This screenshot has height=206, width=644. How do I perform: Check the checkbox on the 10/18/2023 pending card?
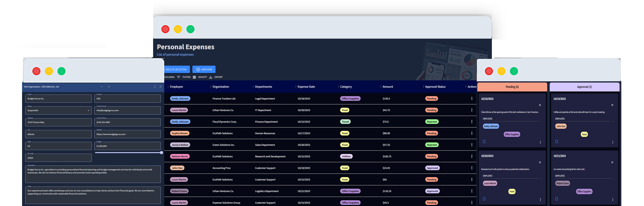(484, 141)
